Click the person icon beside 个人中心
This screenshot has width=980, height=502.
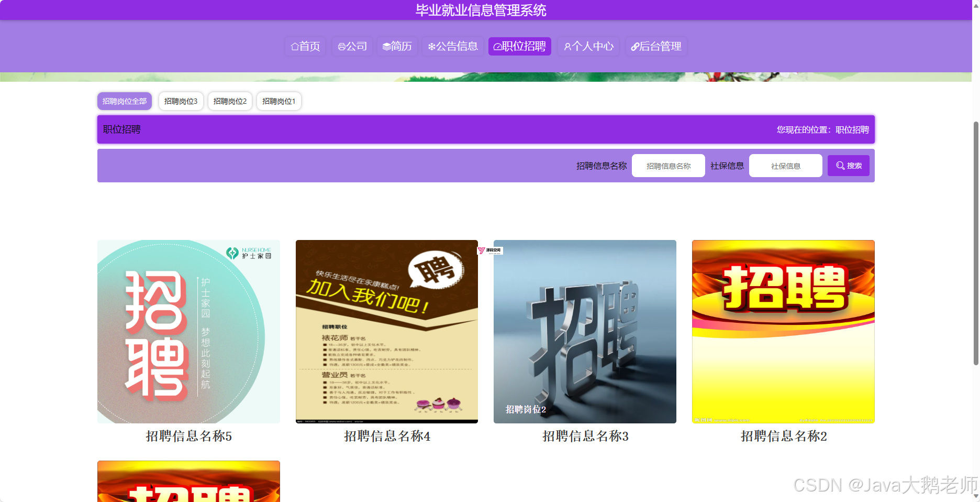point(567,47)
